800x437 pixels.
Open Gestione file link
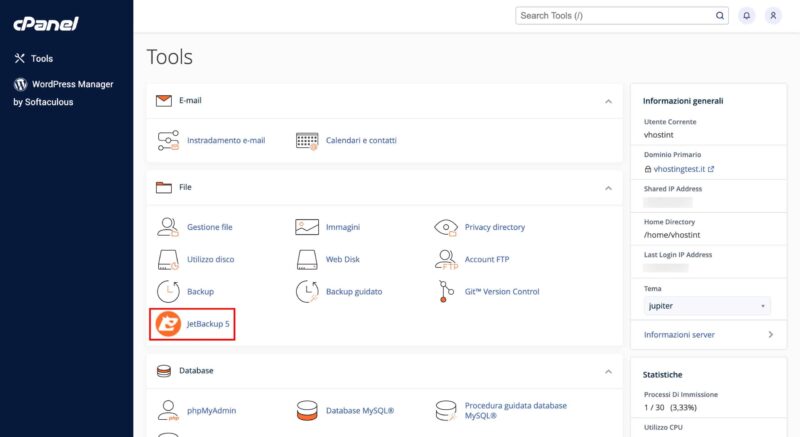click(x=210, y=227)
